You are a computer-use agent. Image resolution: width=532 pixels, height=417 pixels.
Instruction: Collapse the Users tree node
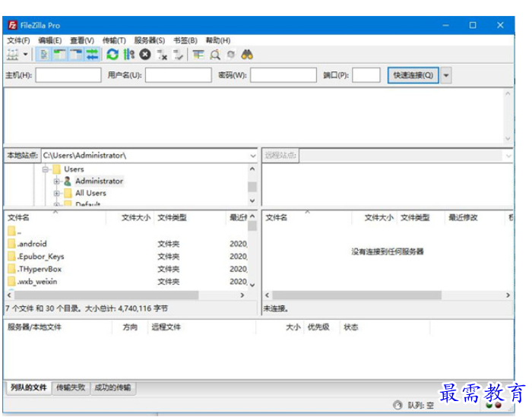click(x=46, y=169)
